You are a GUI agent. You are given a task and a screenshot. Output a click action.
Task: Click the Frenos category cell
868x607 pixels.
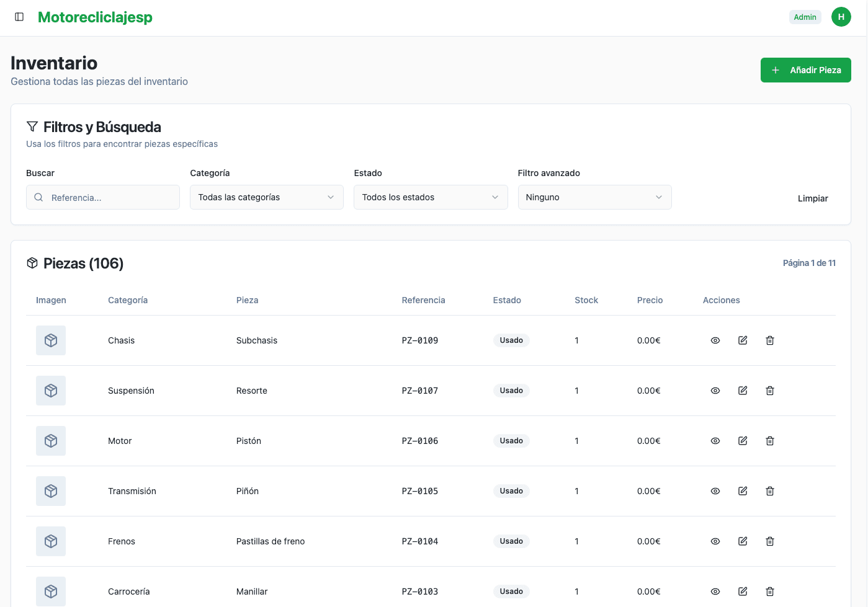click(x=122, y=541)
